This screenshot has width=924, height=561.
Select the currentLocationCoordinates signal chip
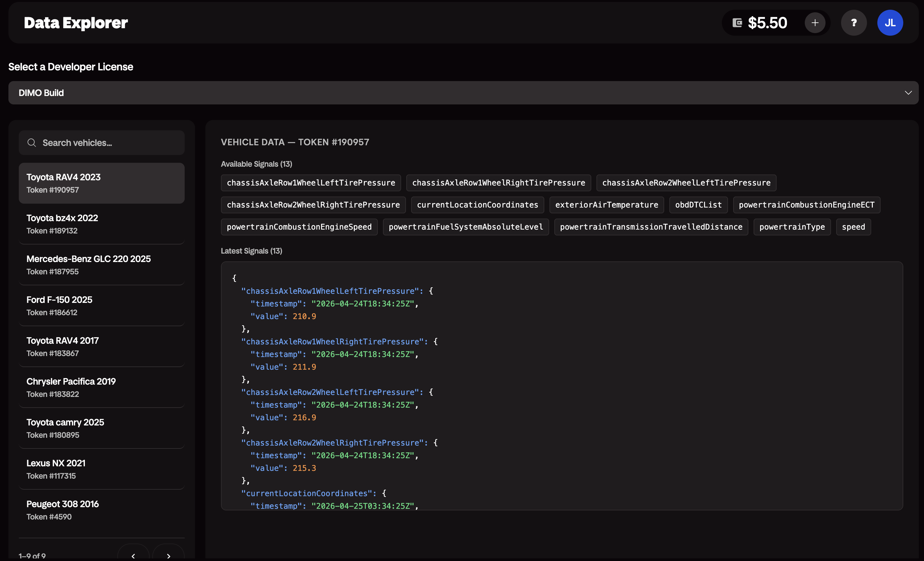coord(477,205)
